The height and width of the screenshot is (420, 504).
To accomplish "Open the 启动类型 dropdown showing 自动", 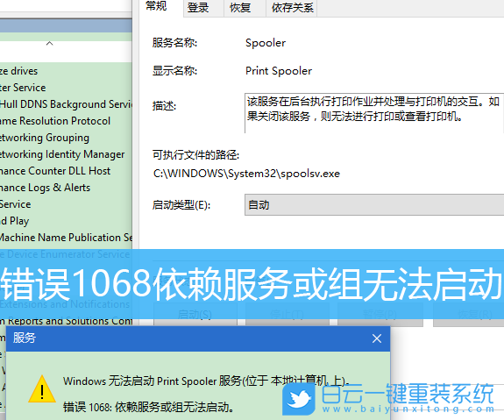I will 374,205.
